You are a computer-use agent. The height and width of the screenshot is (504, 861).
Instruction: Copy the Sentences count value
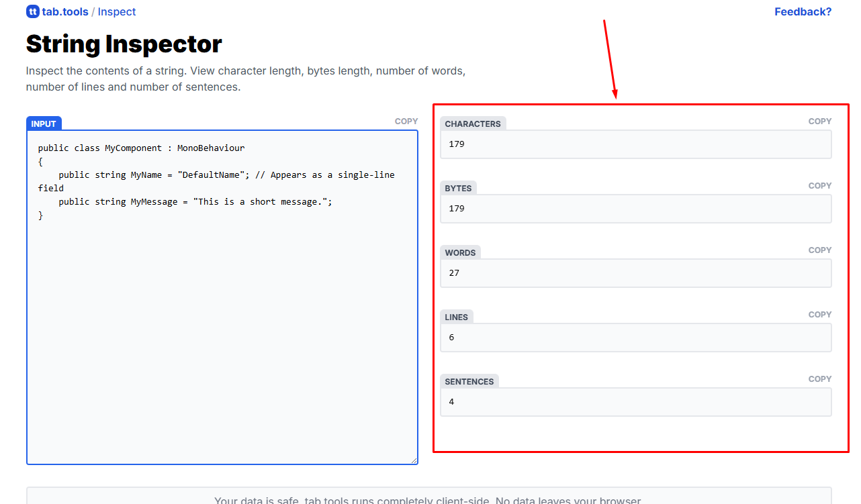tap(819, 379)
